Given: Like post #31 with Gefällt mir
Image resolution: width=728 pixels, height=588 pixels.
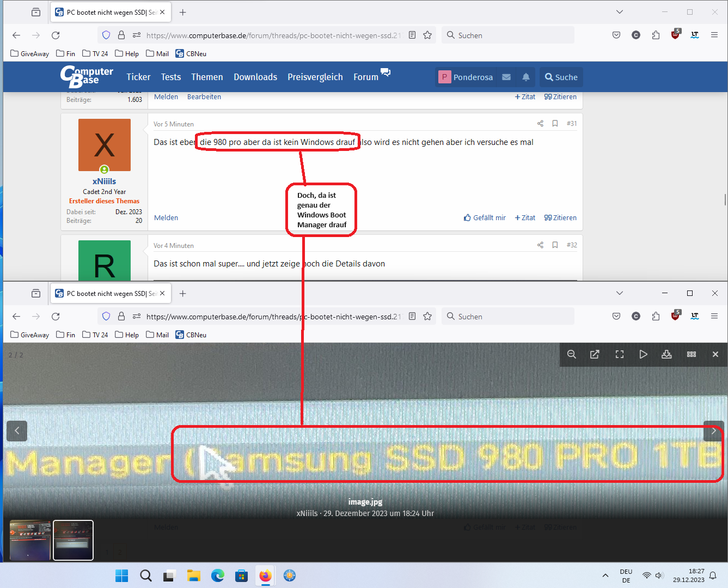Looking at the screenshot, I should point(485,217).
